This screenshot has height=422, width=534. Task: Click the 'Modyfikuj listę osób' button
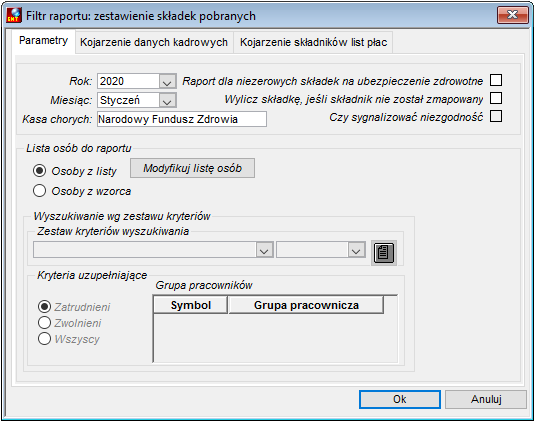[x=192, y=168]
